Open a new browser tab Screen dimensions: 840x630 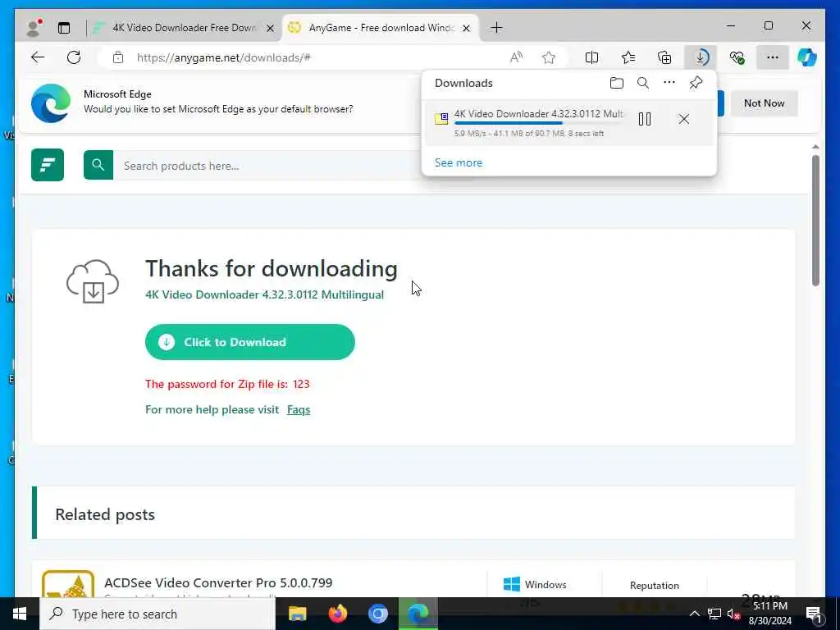click(x=496, y=28)
